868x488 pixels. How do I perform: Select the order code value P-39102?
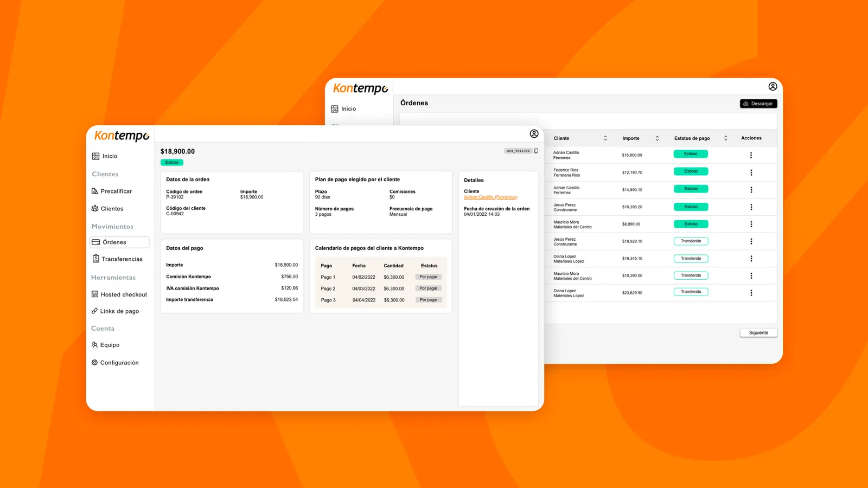point(175,197)
